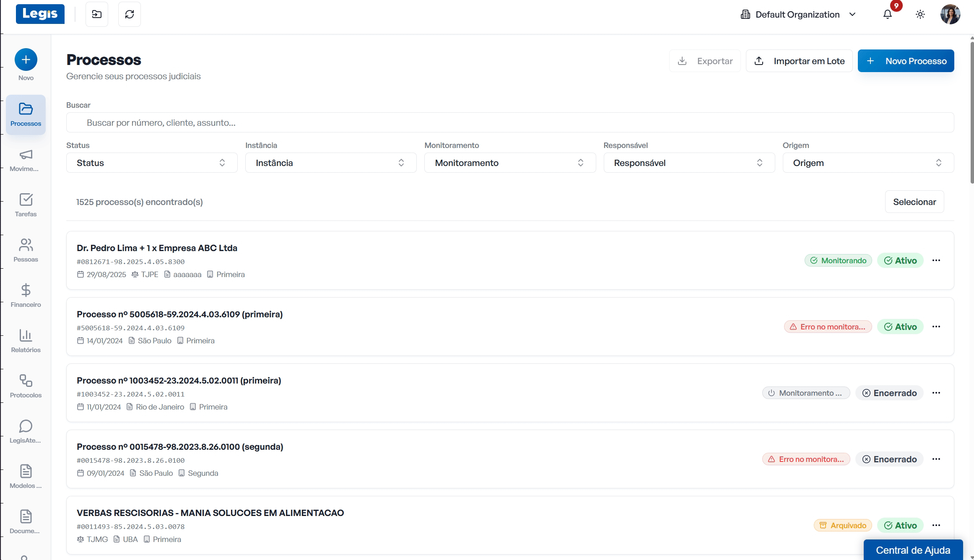Open the Pessoas sidebar tab

26,250
